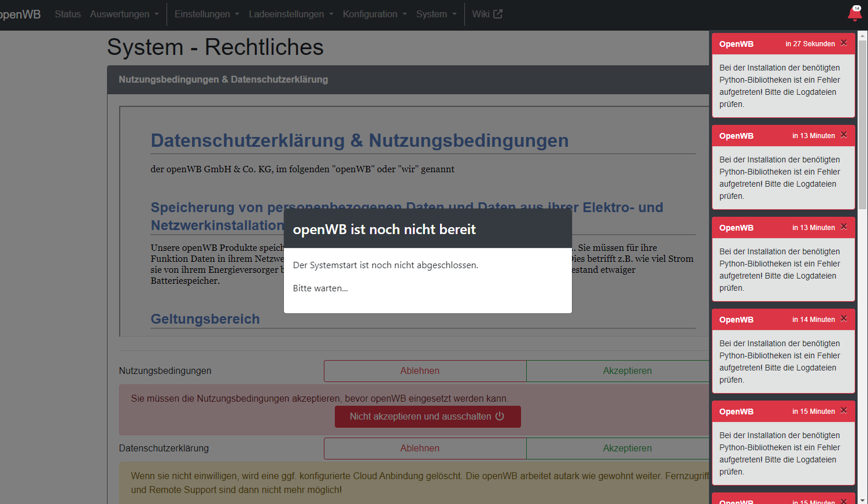Click the Geltungsbereich heading

click(205, 319)
